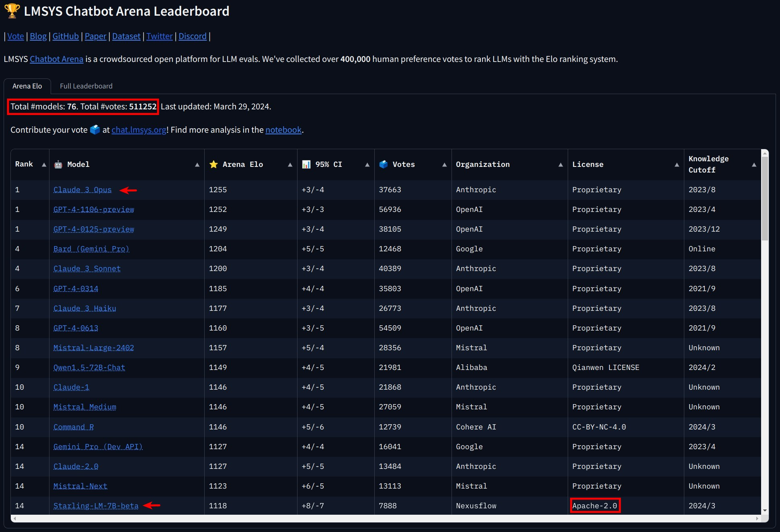The image size is (780, 532).
Task: Sort table by Rank column arrow
Action: [x=44, y=165]
